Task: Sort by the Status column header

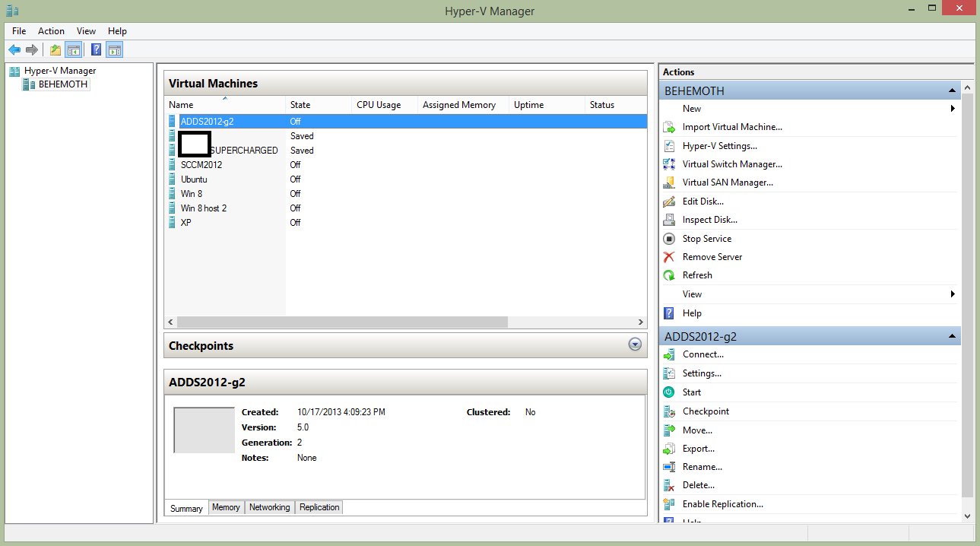Action: [616, 105]
